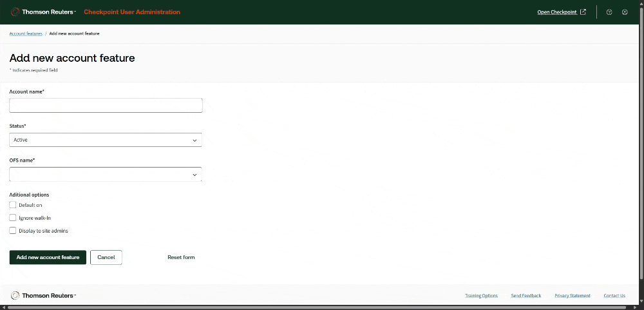Image resolution: width=644 pixels, height=310 pixels.
Task: Click the Send Feedback footer link
Action: [x=526, y=296]
